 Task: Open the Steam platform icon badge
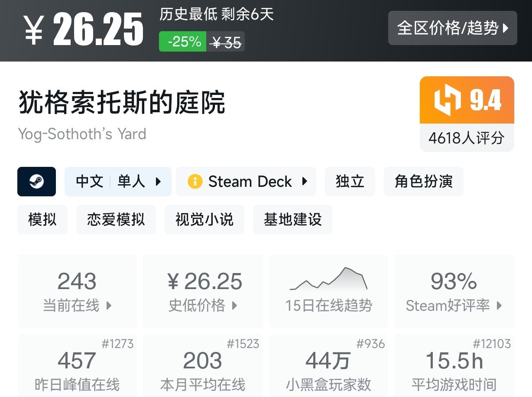36,182
